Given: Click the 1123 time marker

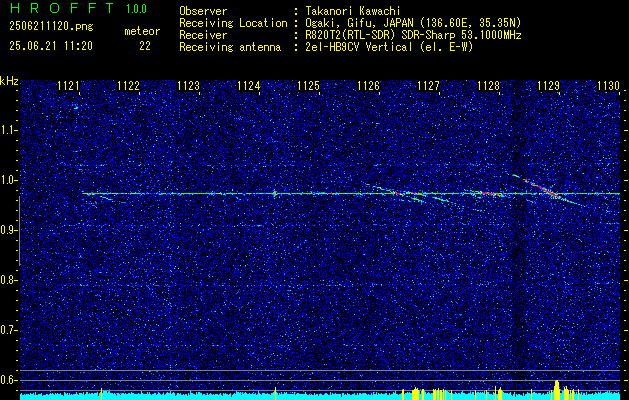Looking at the screenshot, I should click(189, 86).
